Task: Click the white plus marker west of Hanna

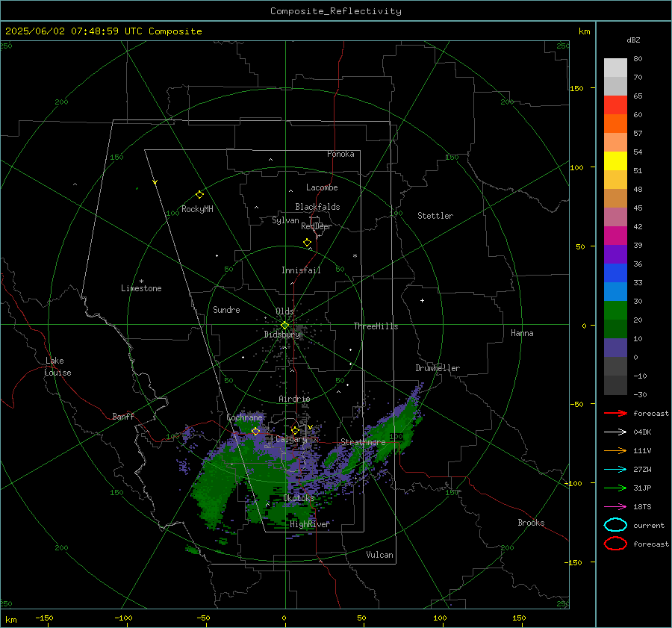Action: 422,300
